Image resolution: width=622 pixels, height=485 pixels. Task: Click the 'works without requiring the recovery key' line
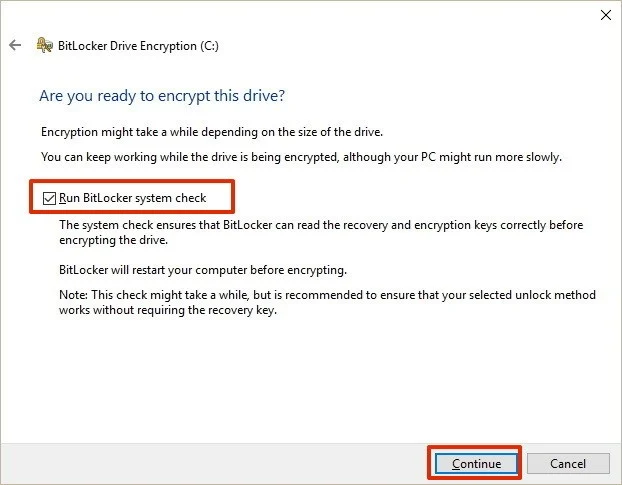click(x=168, y=310)
